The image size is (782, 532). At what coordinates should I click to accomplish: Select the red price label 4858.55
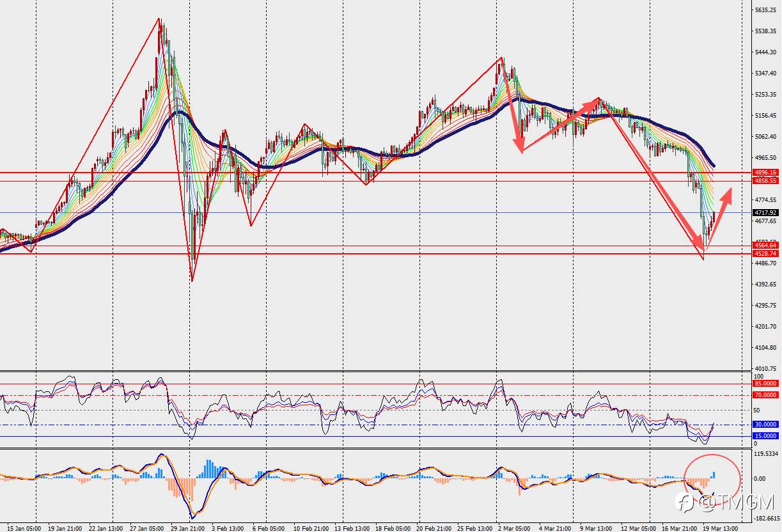click(x=765, y=181)
